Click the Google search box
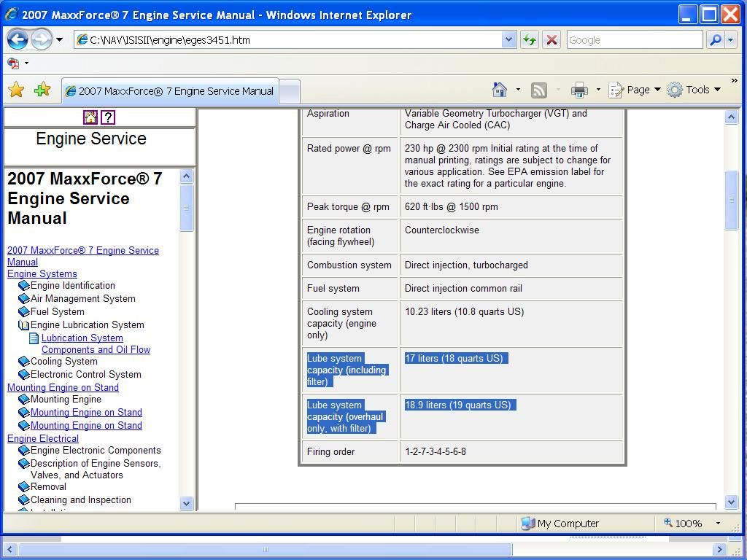This screenshot has width=747, height=560. (x=635, y=40)
